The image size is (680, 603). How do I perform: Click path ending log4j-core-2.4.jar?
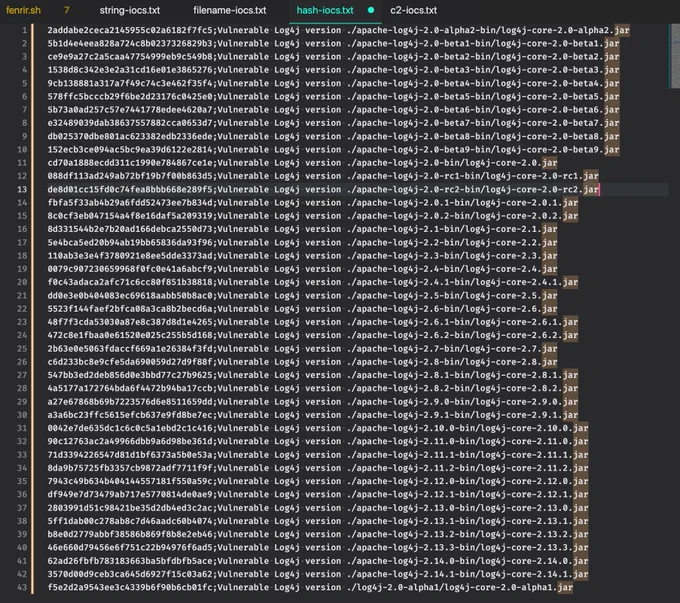[452, 269]
